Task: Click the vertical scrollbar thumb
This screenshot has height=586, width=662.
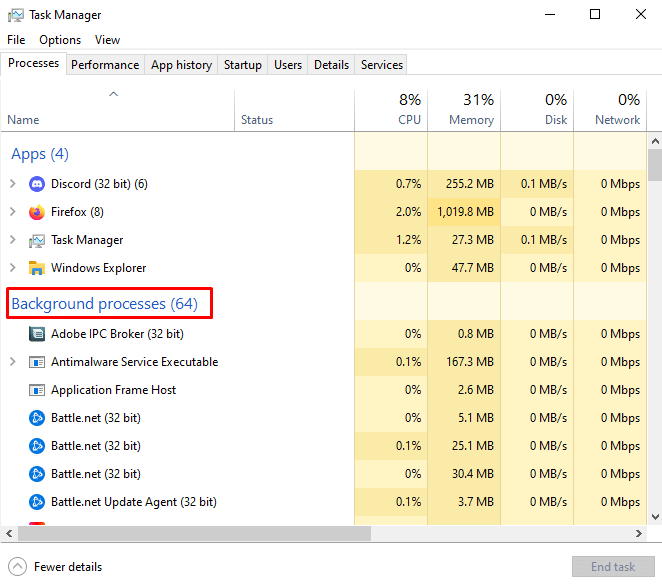Action: [x=655, y=163]
